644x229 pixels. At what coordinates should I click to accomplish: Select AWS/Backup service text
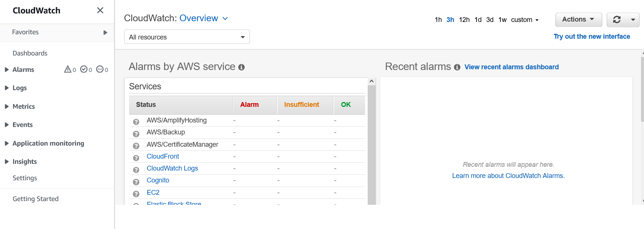click(x=166, y=132)
